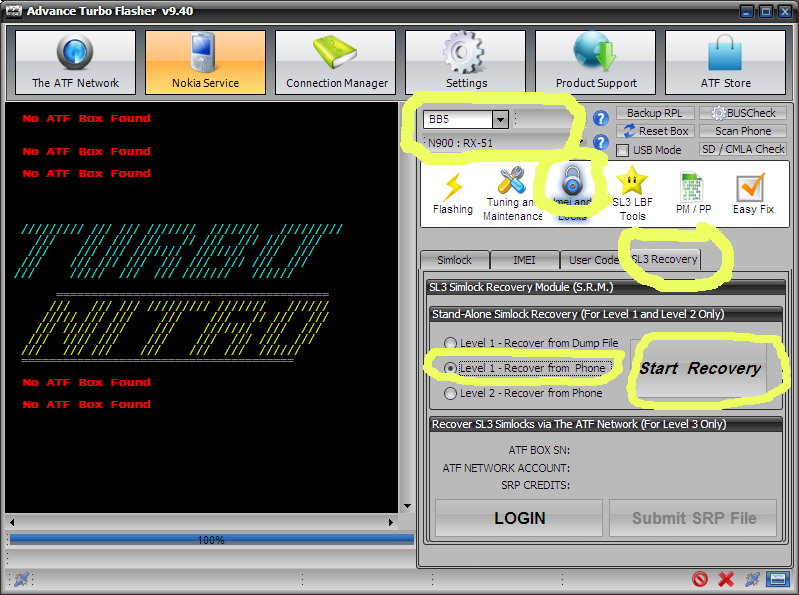Click the red X cancel icon
The width and height of the screenshot is (799, 595).
pos(726,579)
